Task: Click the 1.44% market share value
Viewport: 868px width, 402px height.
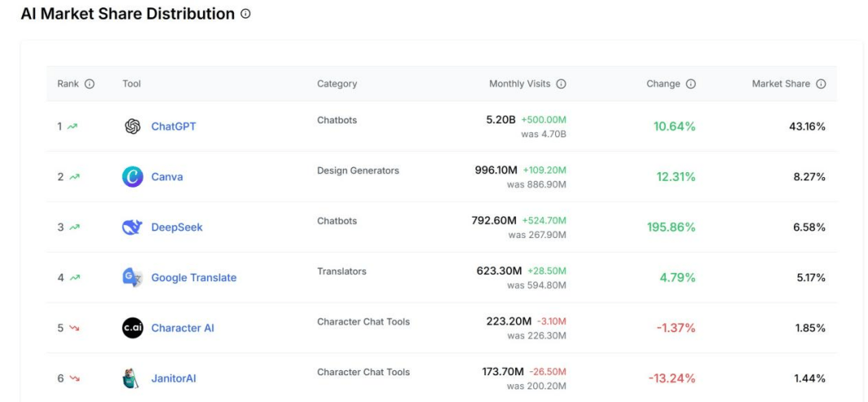Action: pyautogui.click(x=810, y=378)
